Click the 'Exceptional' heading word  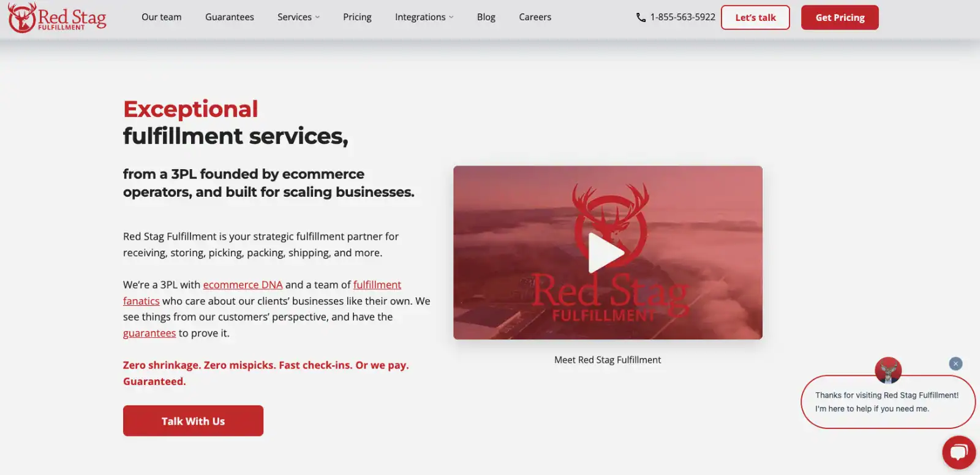190,109
